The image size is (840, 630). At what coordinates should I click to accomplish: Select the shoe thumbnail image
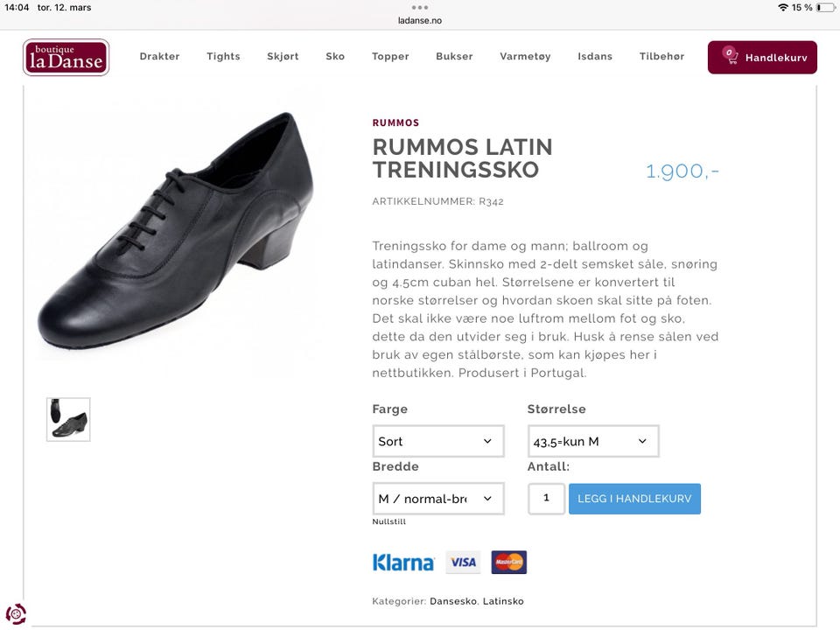coord(68,419)
